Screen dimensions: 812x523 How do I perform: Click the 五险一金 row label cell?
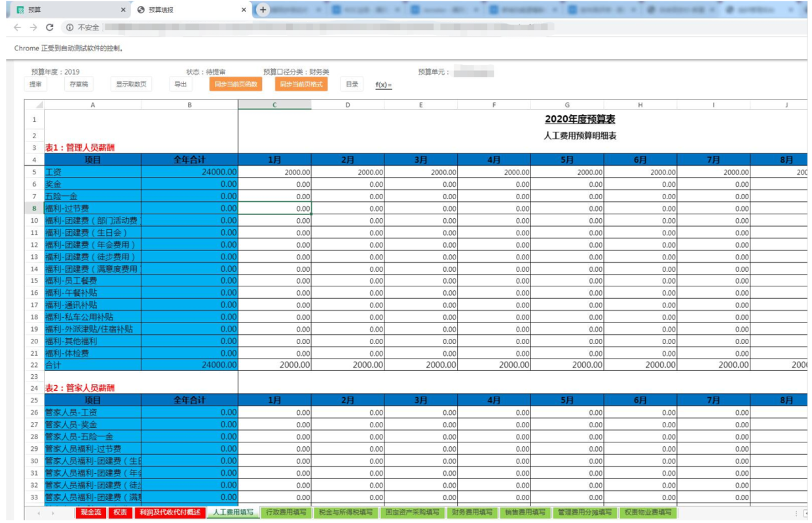click(93, 197)
